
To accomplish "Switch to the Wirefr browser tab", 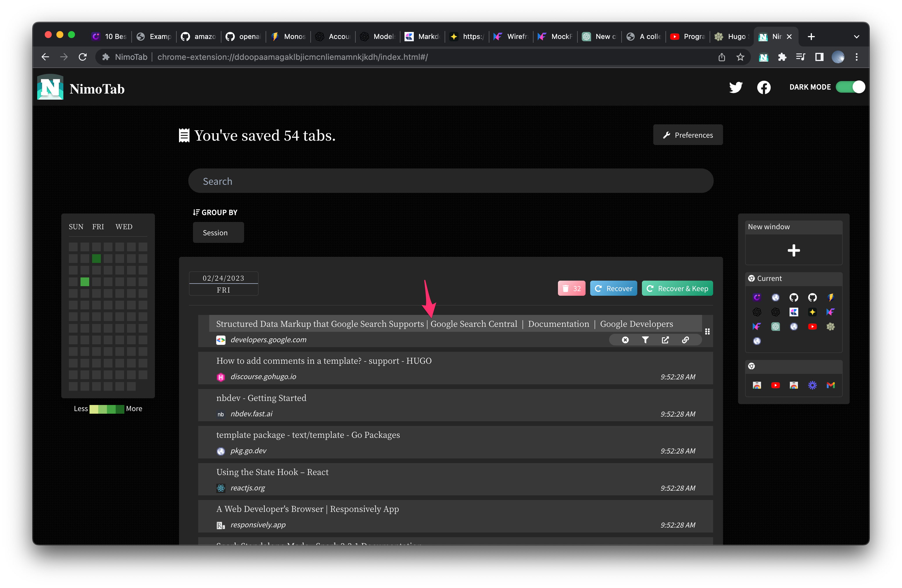I will 511,36.
